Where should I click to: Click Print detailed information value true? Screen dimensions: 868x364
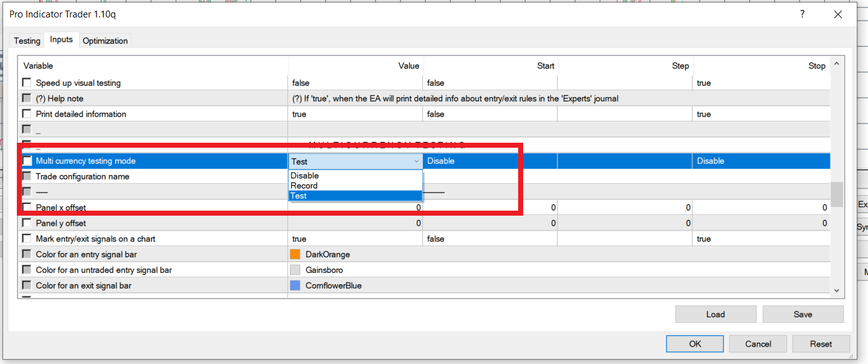click(356, 114)
